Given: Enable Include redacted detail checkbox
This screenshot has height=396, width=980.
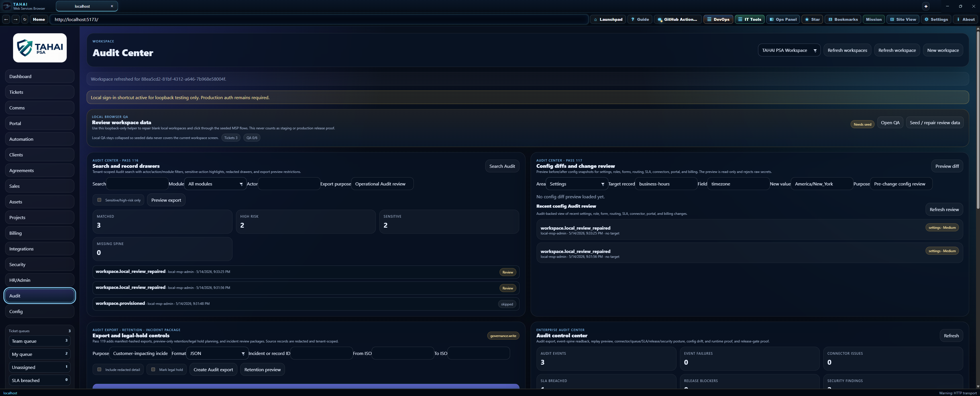Looking at the screenshot, I should pyautogui.click(x=99, y=370).
